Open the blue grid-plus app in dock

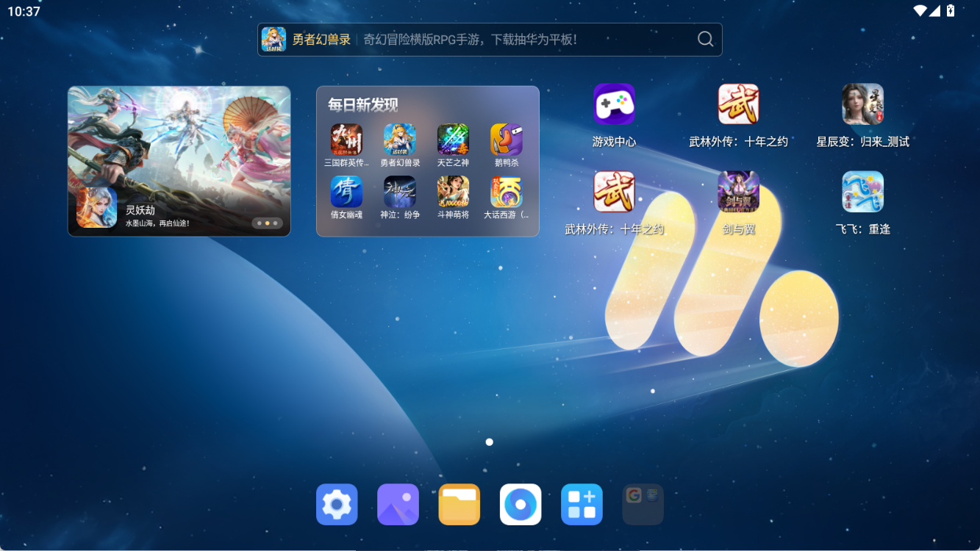(x=582, y=505)
